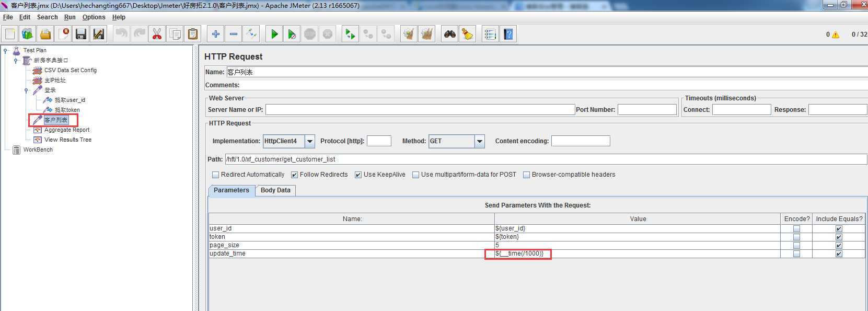Image resolution: width=868 pixels, height=311 pixels.
Task: Click the Clear broom-and-gear icon
Action: click(x=409, y=34)
